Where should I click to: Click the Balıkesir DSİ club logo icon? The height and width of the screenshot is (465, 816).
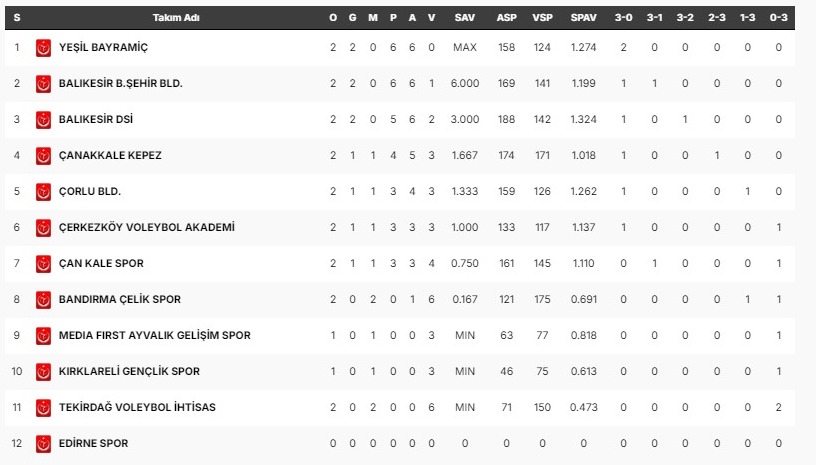point(43,120)
